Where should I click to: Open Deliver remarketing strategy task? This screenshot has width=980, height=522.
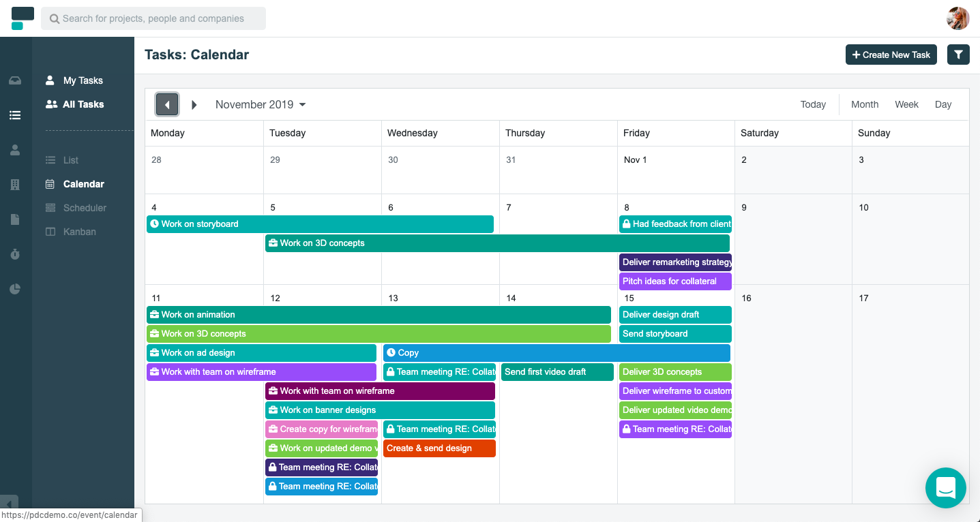(x=675, y=262)
